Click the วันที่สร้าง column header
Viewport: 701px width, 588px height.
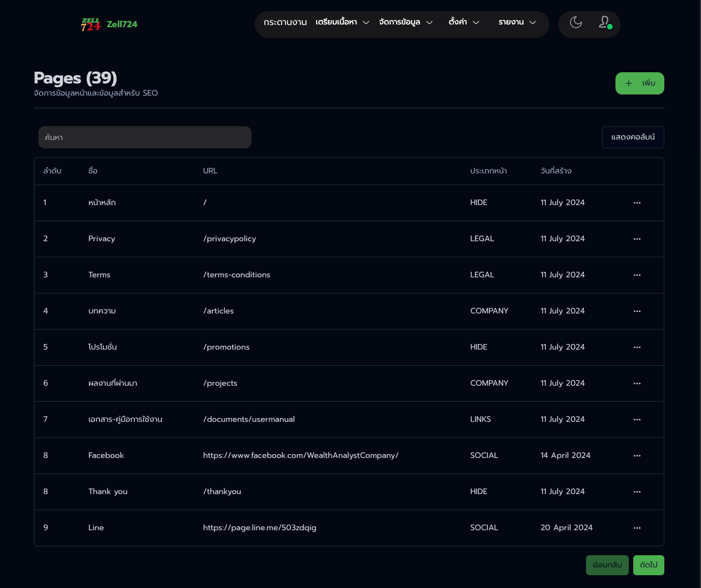click(555, 171)
